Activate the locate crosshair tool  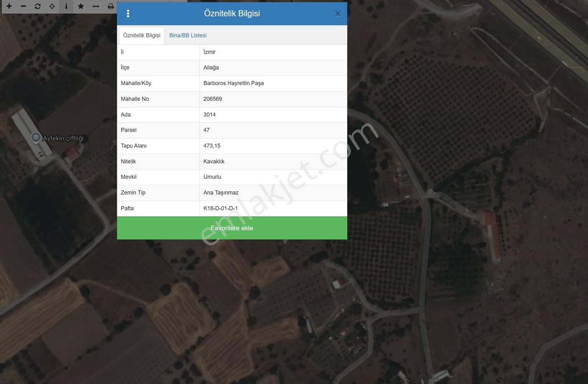click(x=52, y=6)
